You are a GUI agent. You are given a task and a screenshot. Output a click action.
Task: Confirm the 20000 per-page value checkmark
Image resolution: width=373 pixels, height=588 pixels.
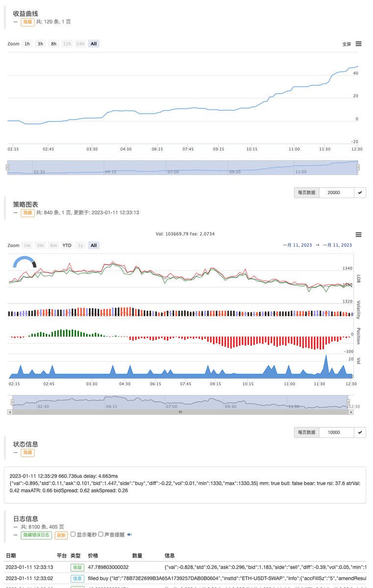point(360,193)
